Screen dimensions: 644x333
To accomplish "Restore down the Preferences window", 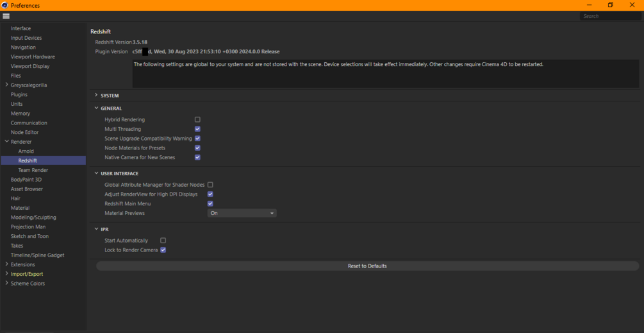I will tap(610, 5).
